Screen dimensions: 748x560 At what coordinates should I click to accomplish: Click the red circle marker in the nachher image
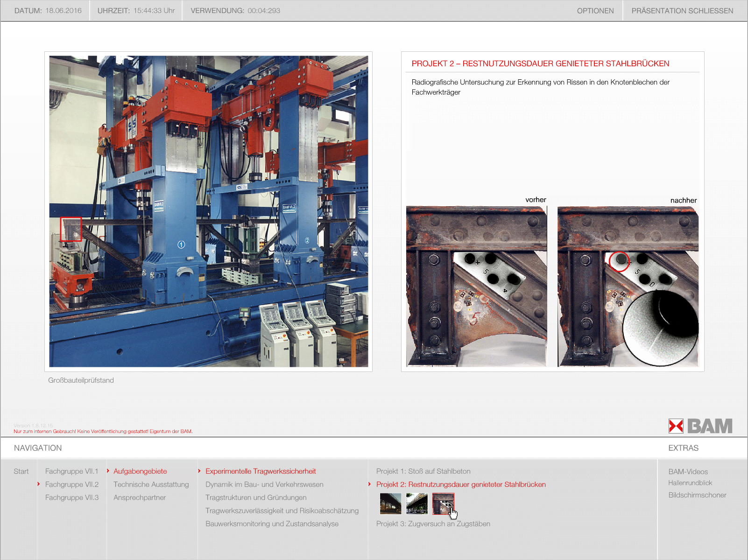tap(619, 261)
